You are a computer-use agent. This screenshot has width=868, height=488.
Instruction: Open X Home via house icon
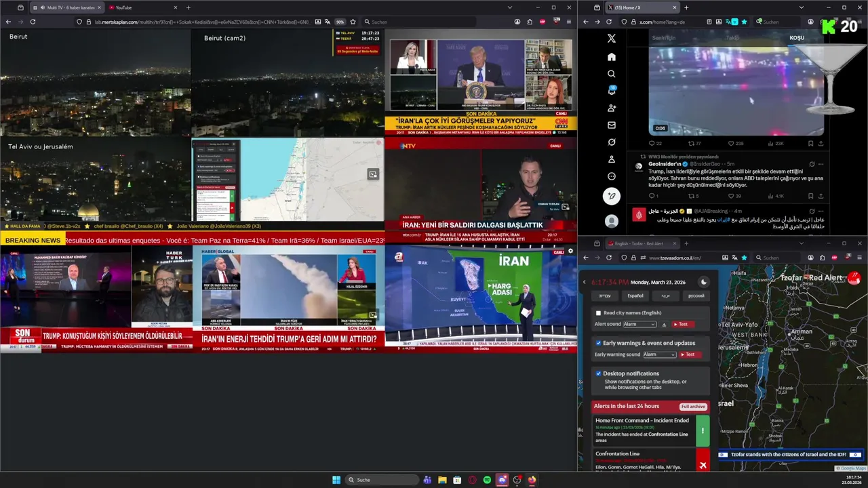[x=612, y=57]
